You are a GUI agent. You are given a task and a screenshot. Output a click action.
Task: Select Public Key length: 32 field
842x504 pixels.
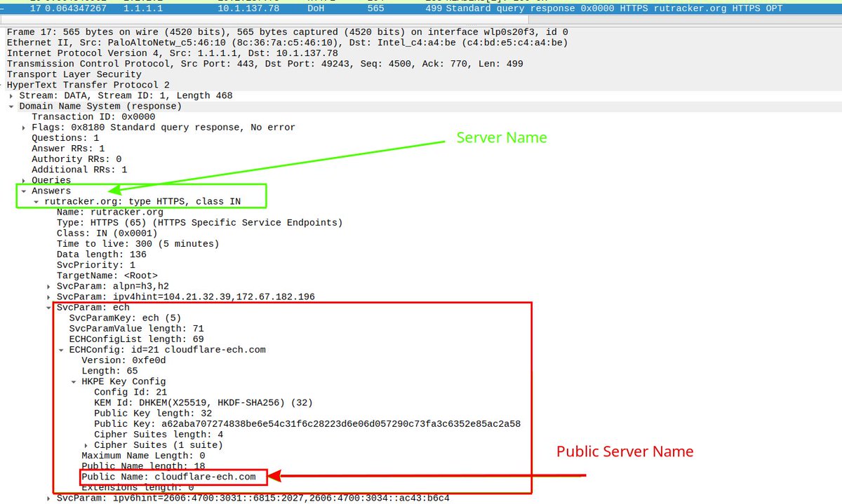pos(154,413)
